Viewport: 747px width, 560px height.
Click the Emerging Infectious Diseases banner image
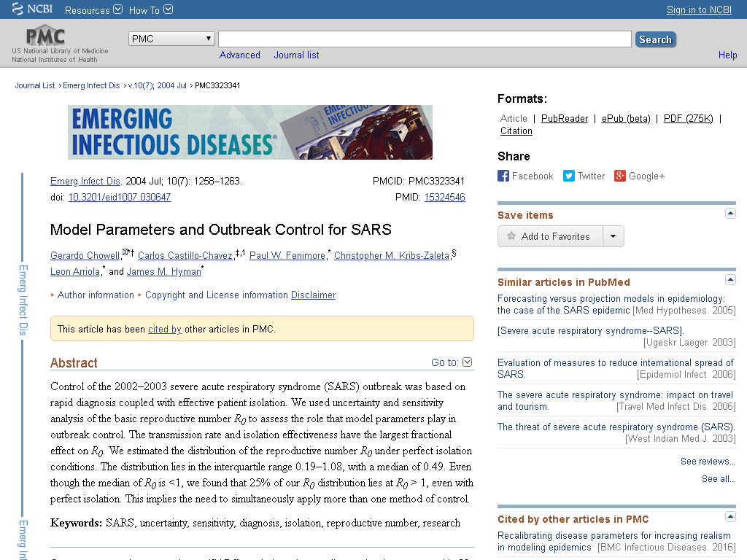point(250,133)
